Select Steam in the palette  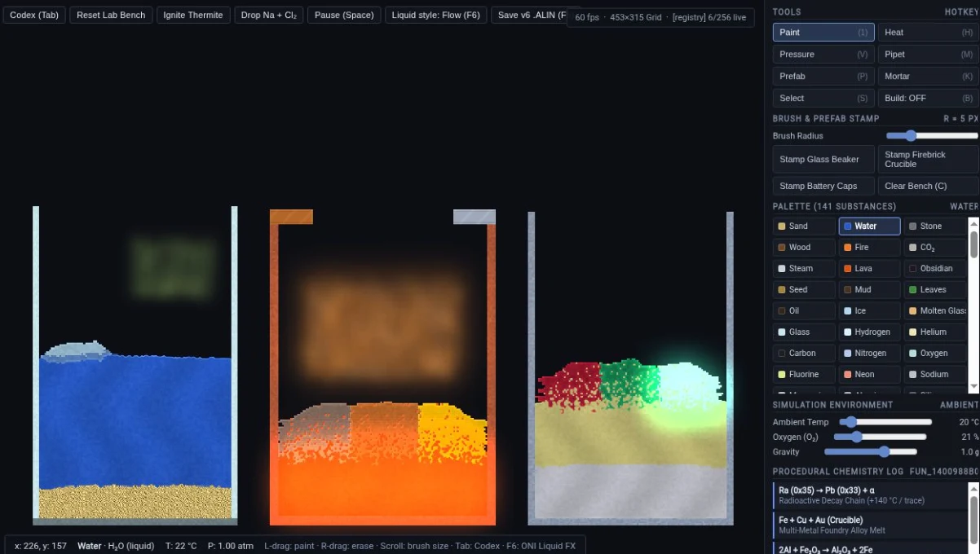(804, 268)
